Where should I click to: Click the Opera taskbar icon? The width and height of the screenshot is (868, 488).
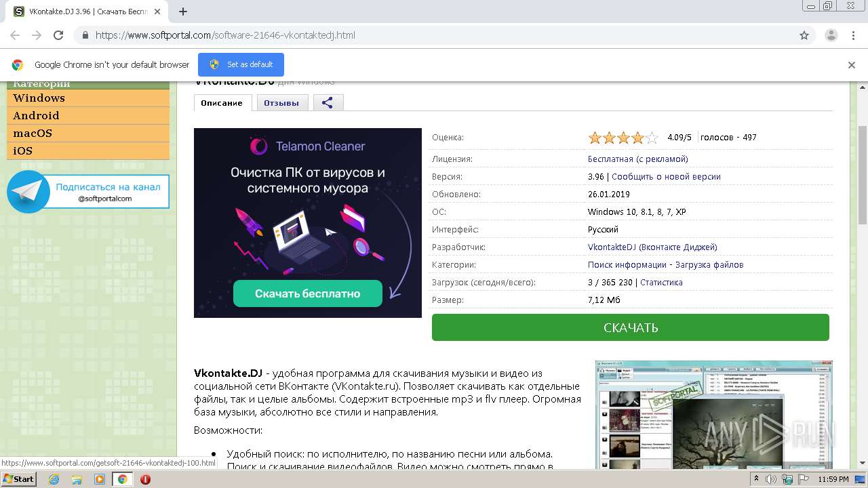pos(145,479)
